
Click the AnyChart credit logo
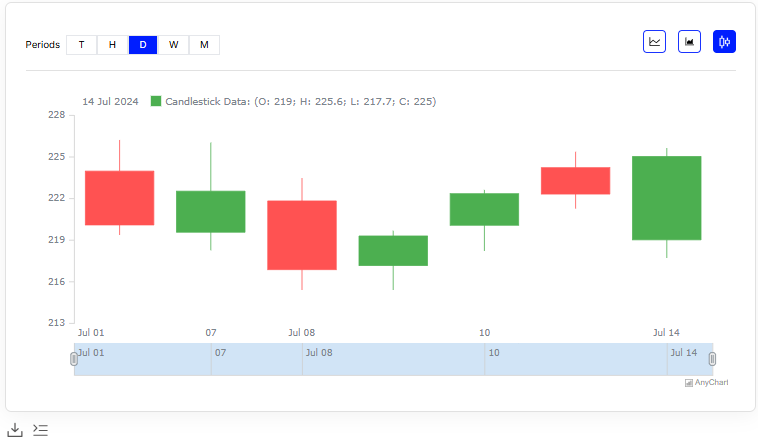tap(706, 382)
